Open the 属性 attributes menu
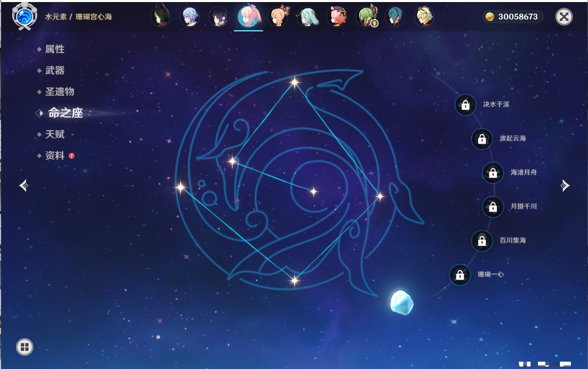Image resolution: width=588 pixels, height=369 pixels. pyautogui.click(x=55, y=49)
